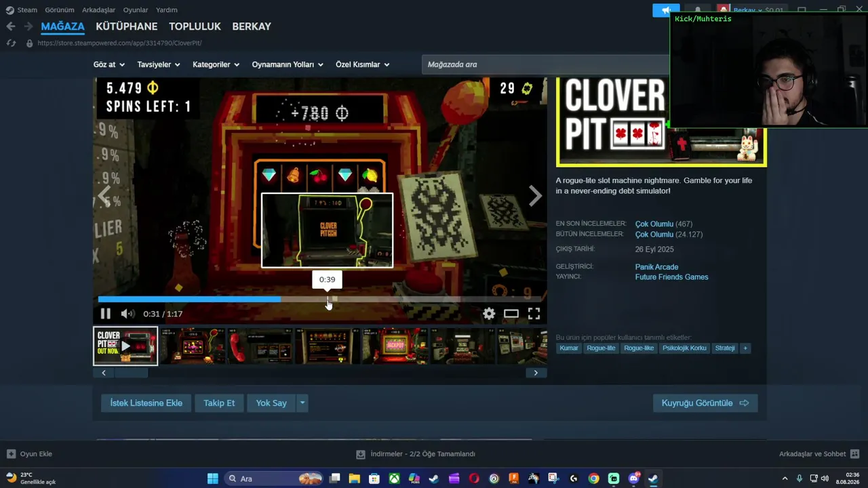The image size is (868, 488).
Task: Click Oyun Ekle at bottom left
Action: point(29,454)
